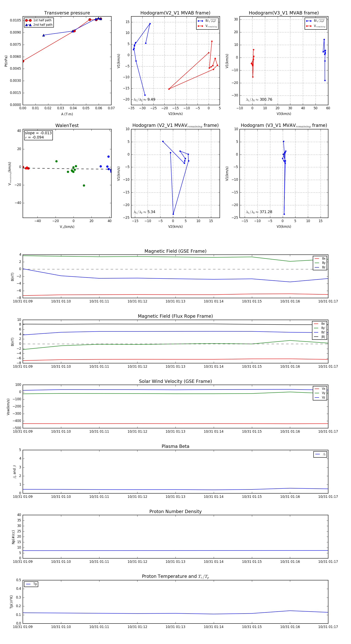Click the "Magnetic Field (GSE Frame)" title
This screenshot has height=644, width=351.
click(x=175, y=251)
